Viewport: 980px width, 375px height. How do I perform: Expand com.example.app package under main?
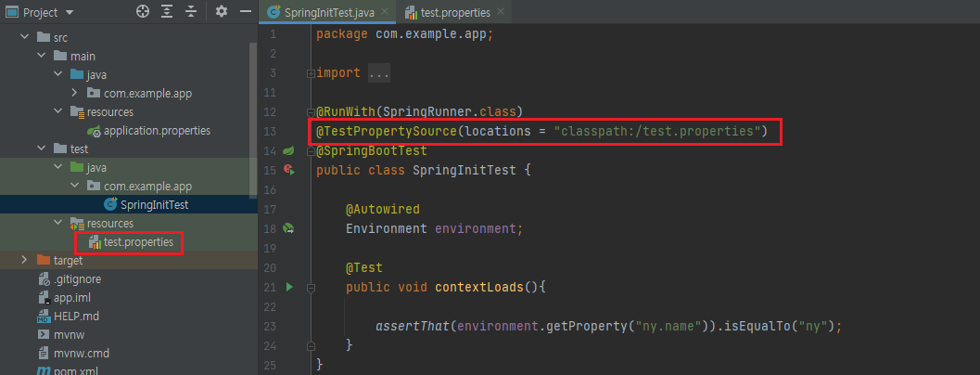(x=74, y=93)
